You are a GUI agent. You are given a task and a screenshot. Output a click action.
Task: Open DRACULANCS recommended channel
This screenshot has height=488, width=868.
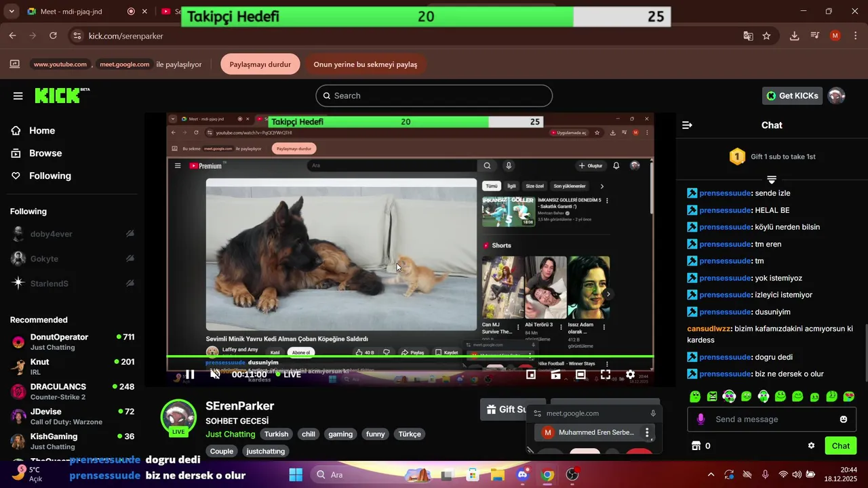tap(73, 392)
